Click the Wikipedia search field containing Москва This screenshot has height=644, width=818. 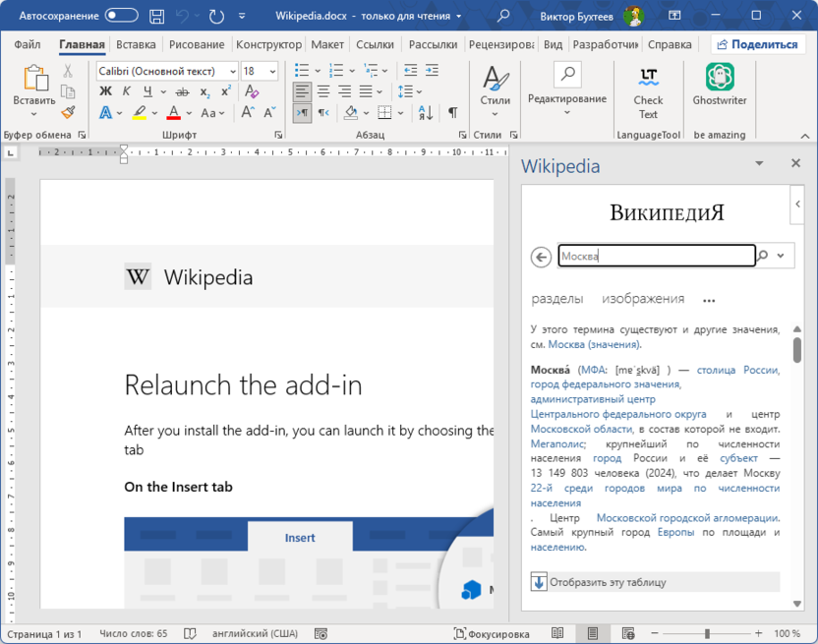[656, 256]
